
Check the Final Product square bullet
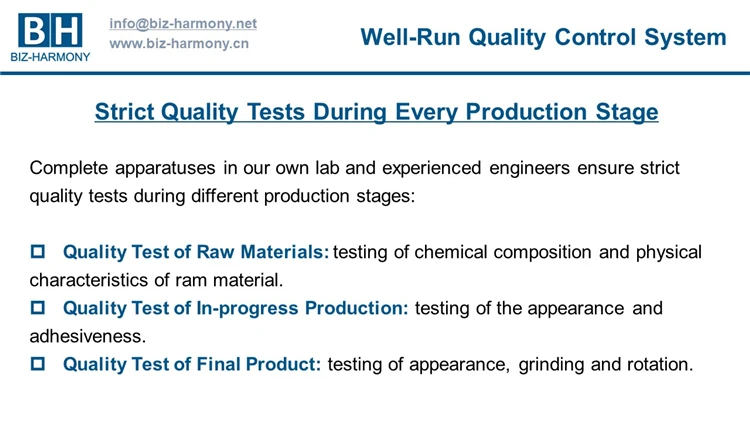pyautogui.click(x=38, y=364)
